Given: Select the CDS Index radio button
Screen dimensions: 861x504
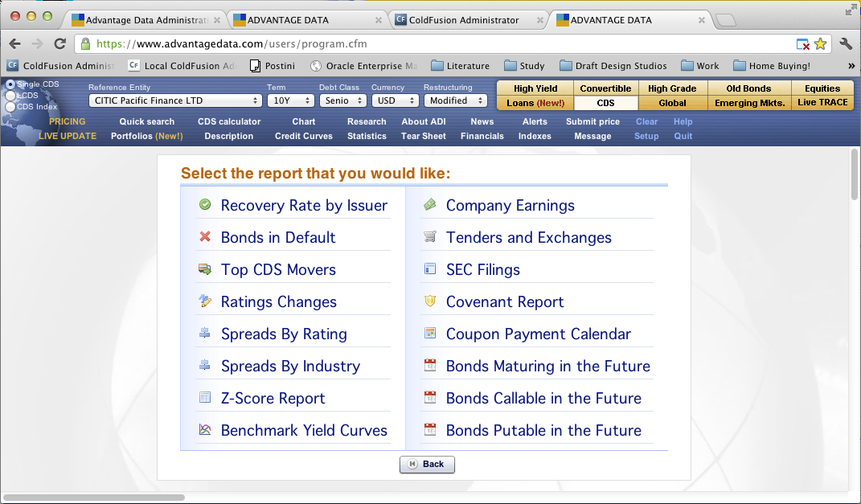Looking at the screenshot, I should tap(10, 107).
